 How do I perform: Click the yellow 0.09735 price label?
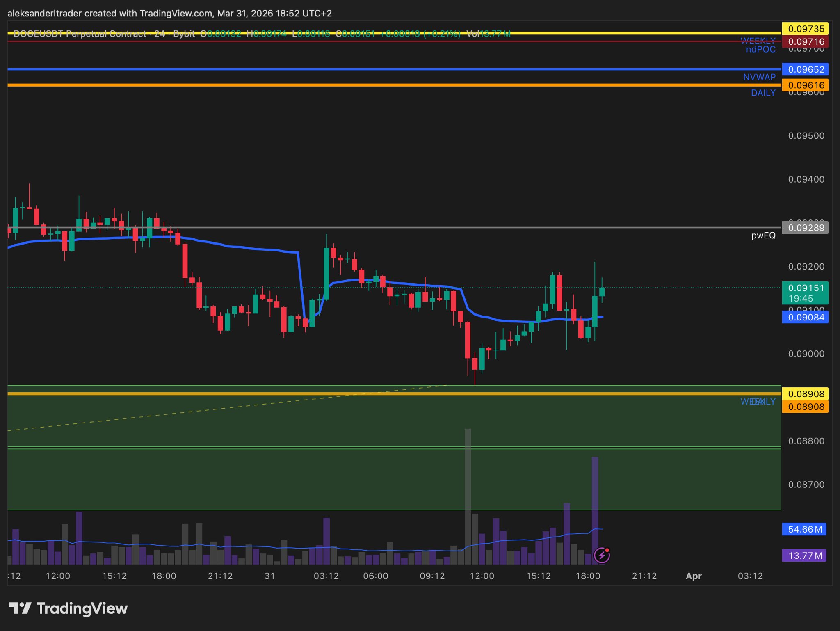point(805,29)
